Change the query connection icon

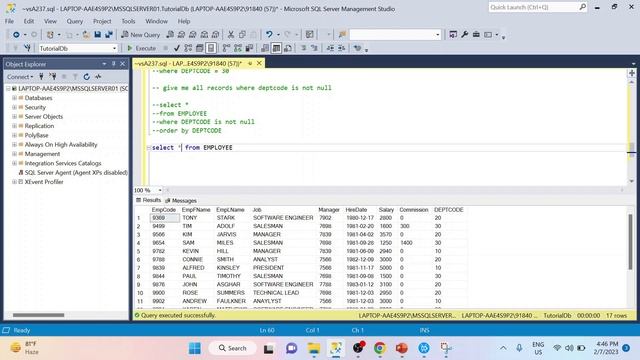27,48
